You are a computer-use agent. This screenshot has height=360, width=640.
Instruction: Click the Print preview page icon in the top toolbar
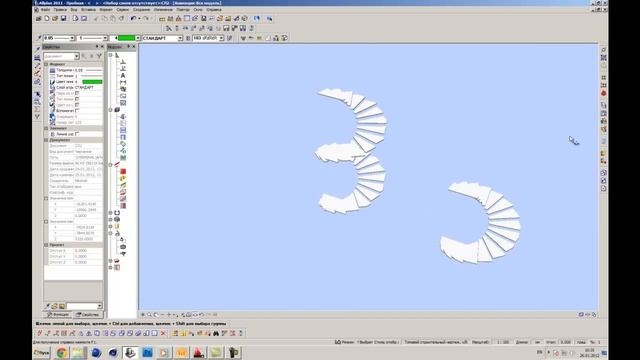pos(75,18)
